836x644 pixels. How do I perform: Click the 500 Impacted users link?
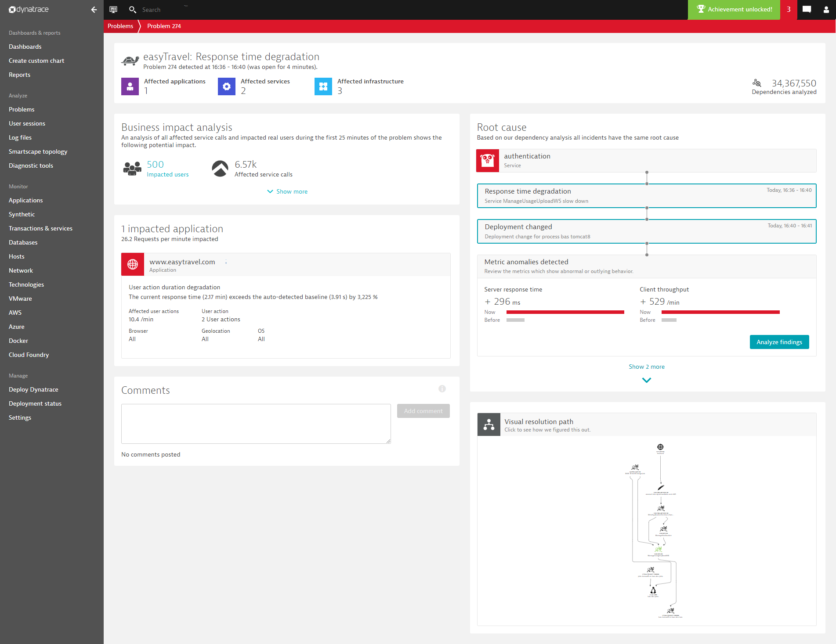click(x=167, y=169)
